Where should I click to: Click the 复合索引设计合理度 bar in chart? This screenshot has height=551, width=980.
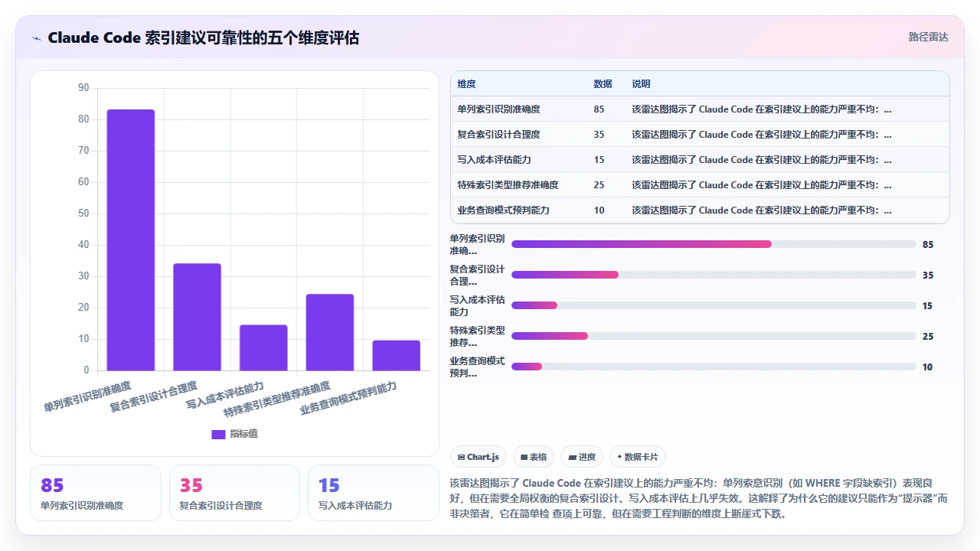coord(197,317)
